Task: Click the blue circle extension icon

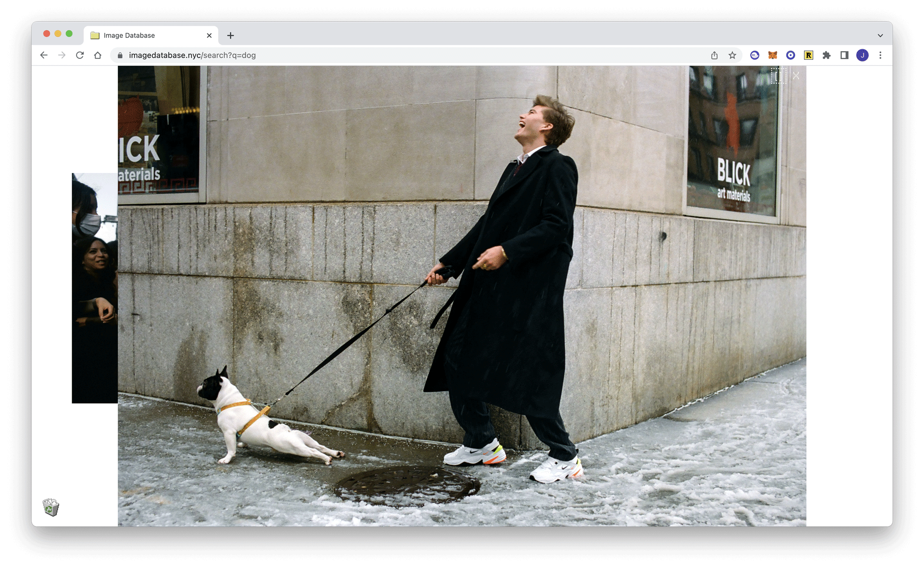Action: pos(790,55)
